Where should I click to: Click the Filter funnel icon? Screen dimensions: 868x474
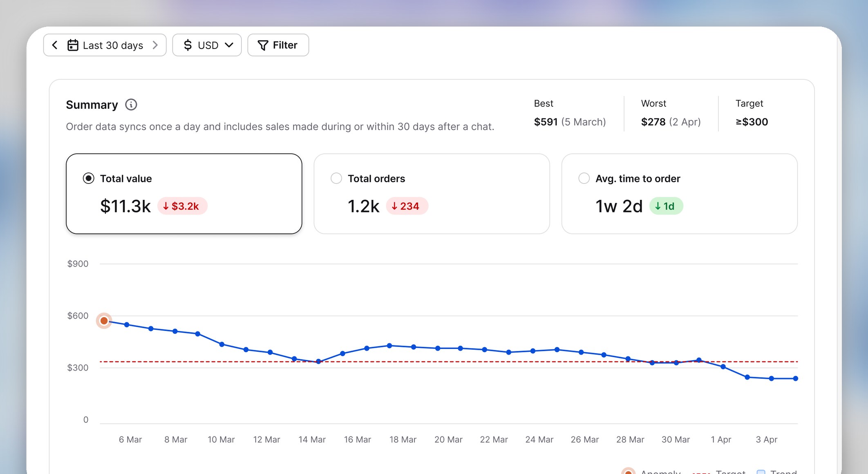pos(263,45)
